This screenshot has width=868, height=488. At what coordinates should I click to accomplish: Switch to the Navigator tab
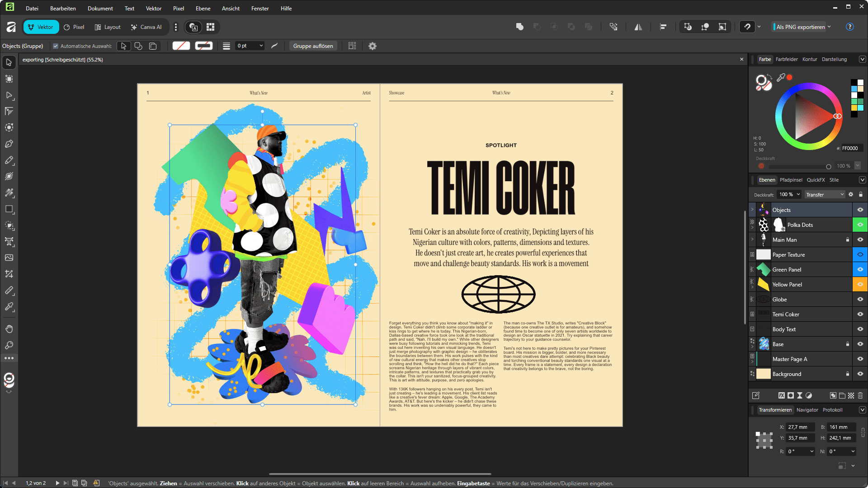click(807, 410)
